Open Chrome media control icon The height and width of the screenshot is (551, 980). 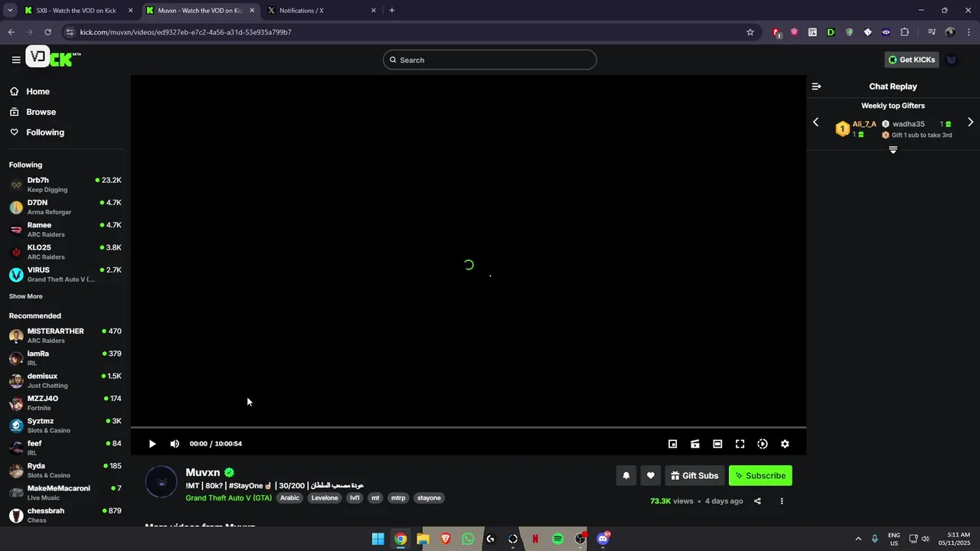932,32
